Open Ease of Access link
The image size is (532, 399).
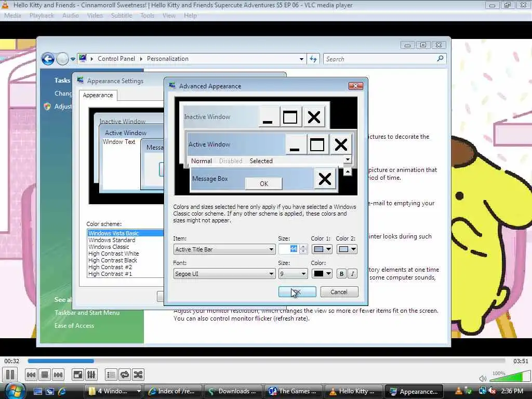[74, 325]
